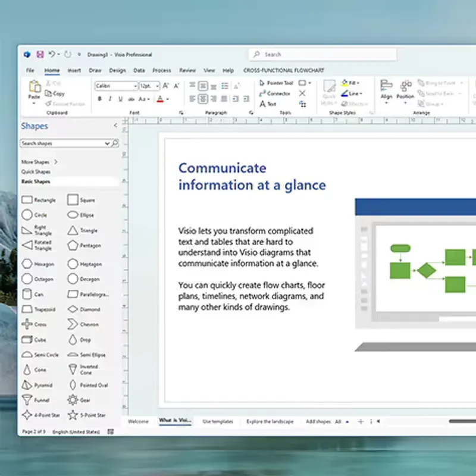Select the 5-Point Star shape

pyautogui.click(x=86, y=415)
